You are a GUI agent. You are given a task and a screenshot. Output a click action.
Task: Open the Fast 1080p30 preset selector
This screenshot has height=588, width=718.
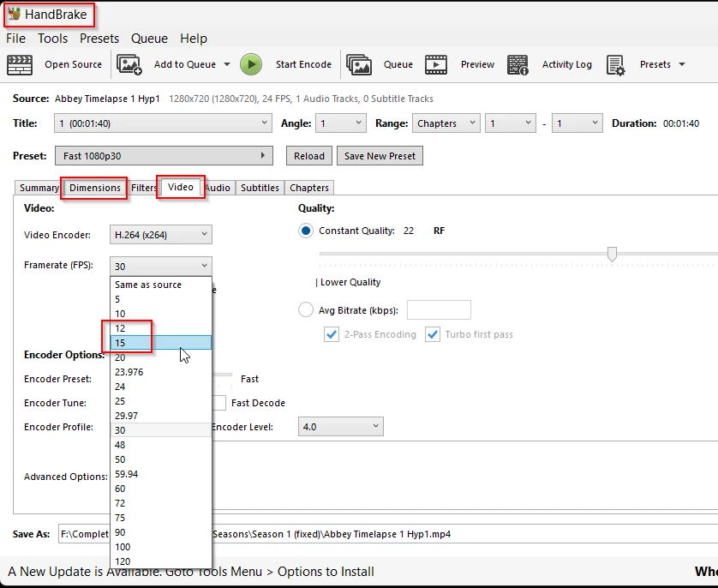[164, 156]
